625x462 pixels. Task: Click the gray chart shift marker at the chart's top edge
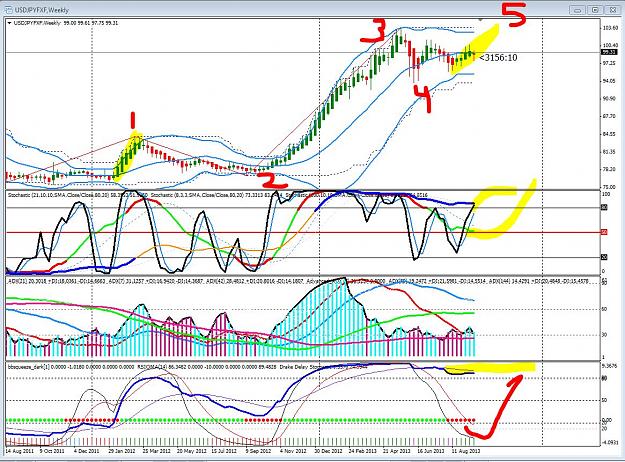click(x=481, y=19)
